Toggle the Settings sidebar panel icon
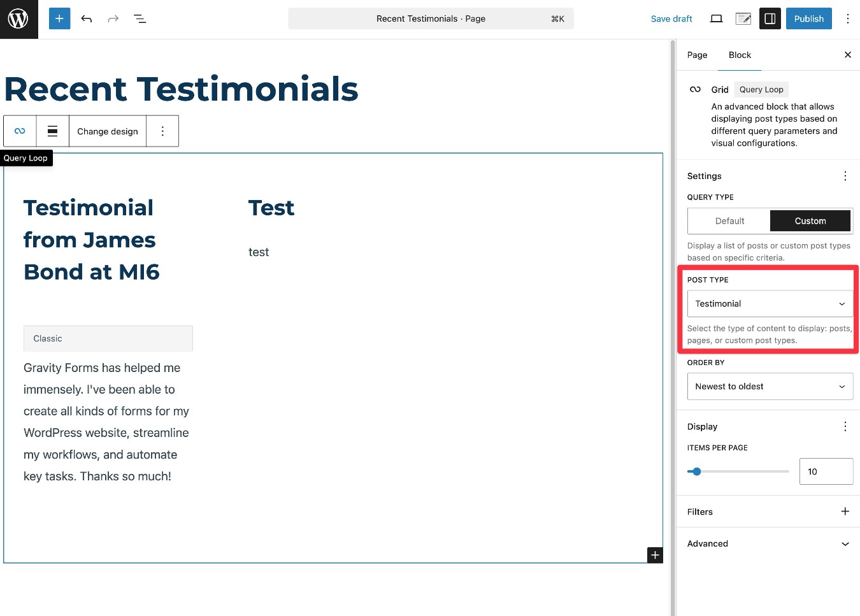The width and height of the screenshot is (860, 616). coord(770,18)
